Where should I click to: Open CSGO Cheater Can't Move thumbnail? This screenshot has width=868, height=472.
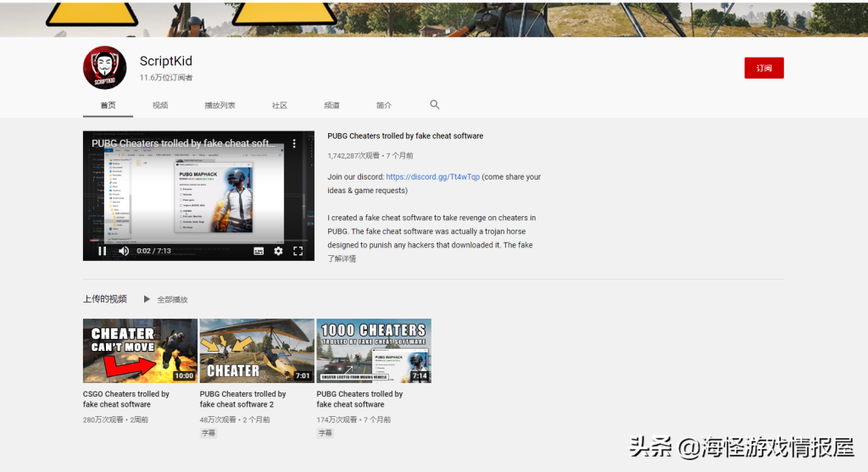[140, 351]
